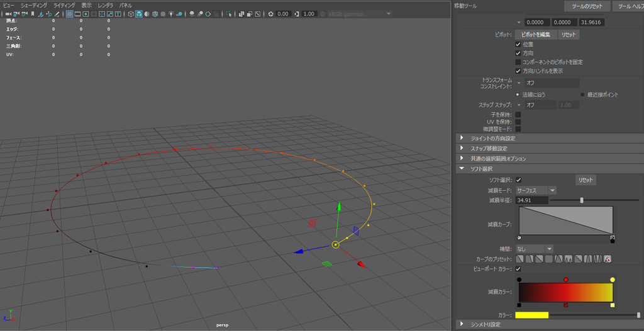Viewport: 644px width, 331px height.
Task: Click the soft selection リセット button
Action: pyautogui.click(x=586, y=180)
